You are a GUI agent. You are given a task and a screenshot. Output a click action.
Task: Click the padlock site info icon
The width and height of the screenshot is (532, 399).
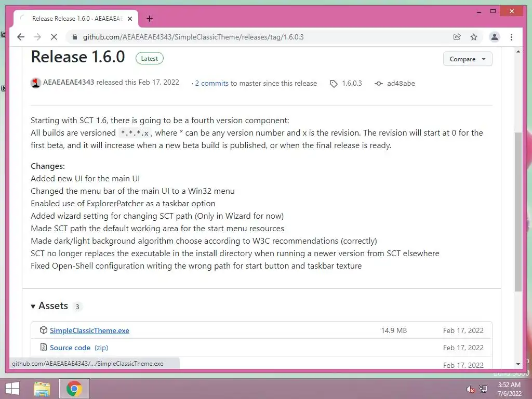[75, 37]
